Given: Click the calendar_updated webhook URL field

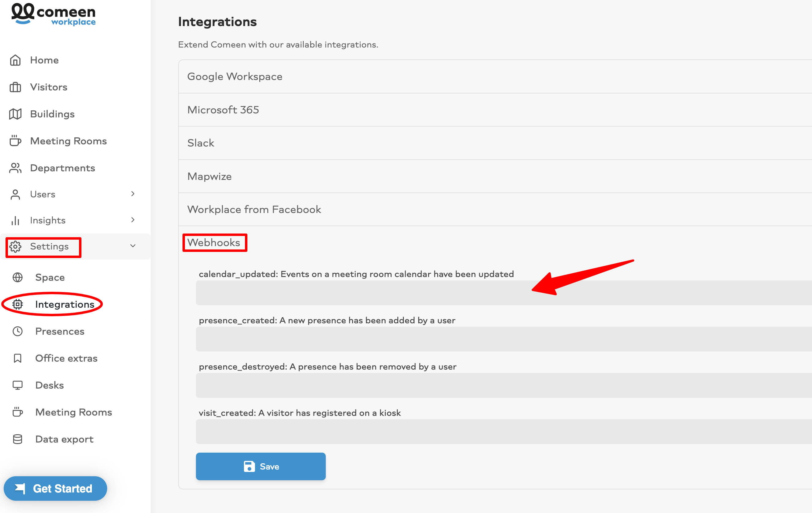Looking at the screenshot, I should point(504,293).
